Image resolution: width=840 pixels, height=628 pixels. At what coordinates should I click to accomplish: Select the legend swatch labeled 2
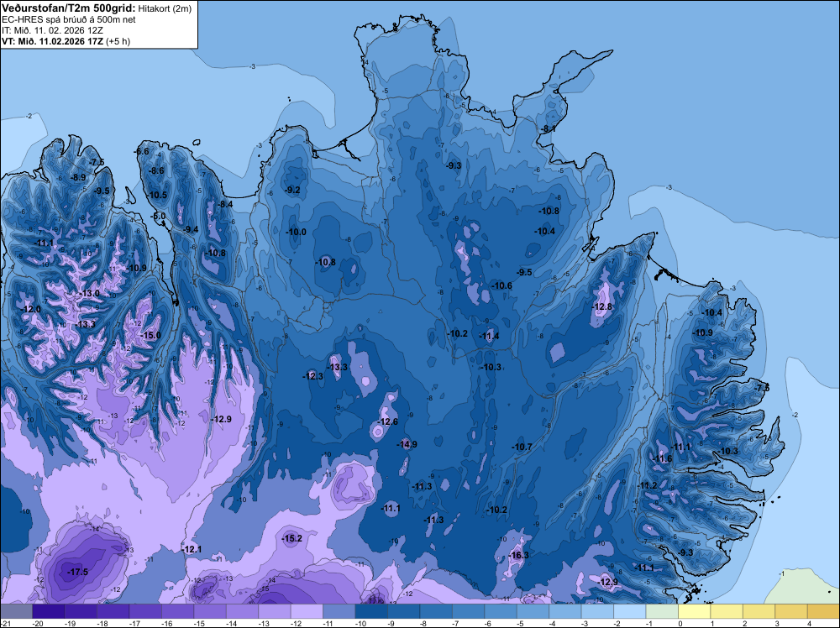point(759,611)
